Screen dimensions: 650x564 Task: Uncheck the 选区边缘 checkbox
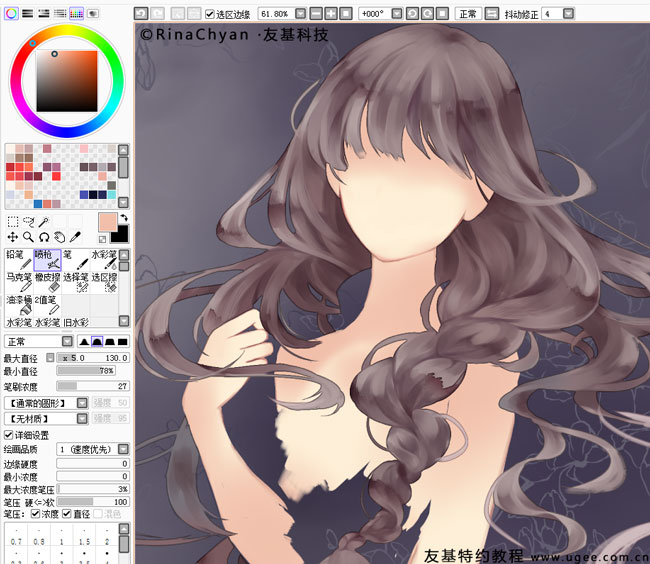tap(210, 15)
